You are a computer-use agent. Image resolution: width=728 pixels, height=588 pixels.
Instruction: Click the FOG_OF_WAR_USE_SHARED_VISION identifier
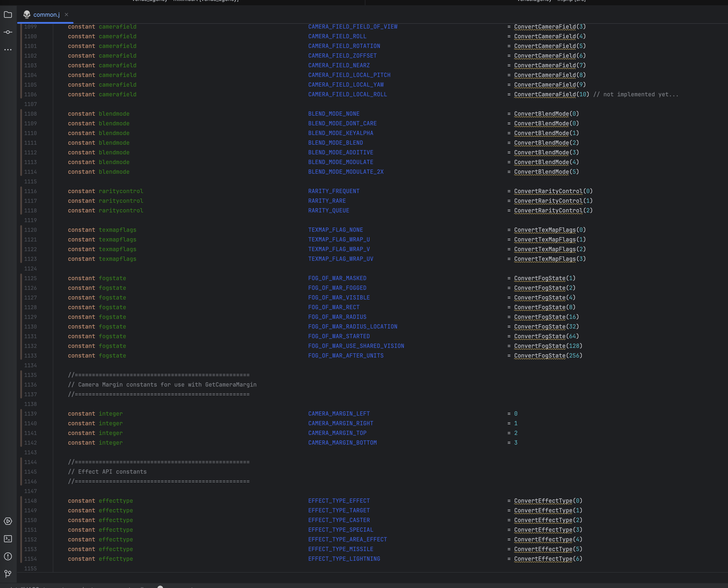coord(356,346)
